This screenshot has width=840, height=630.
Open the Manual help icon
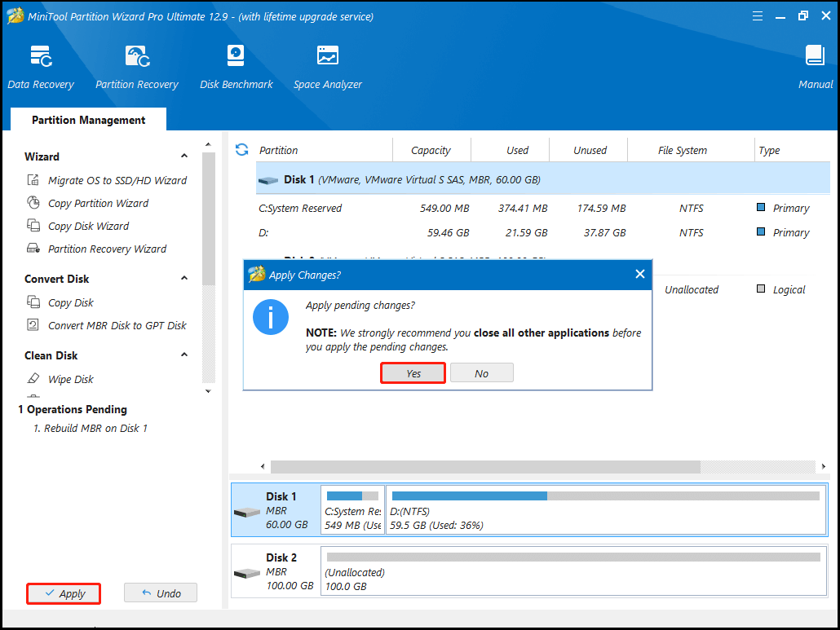click(x=815, y=67)
